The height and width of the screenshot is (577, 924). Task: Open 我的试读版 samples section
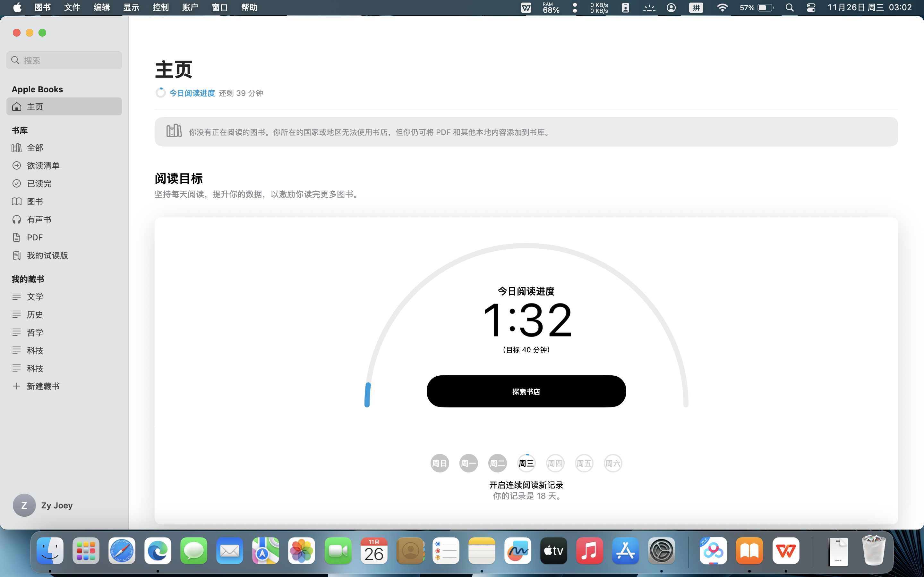point(47,255)
